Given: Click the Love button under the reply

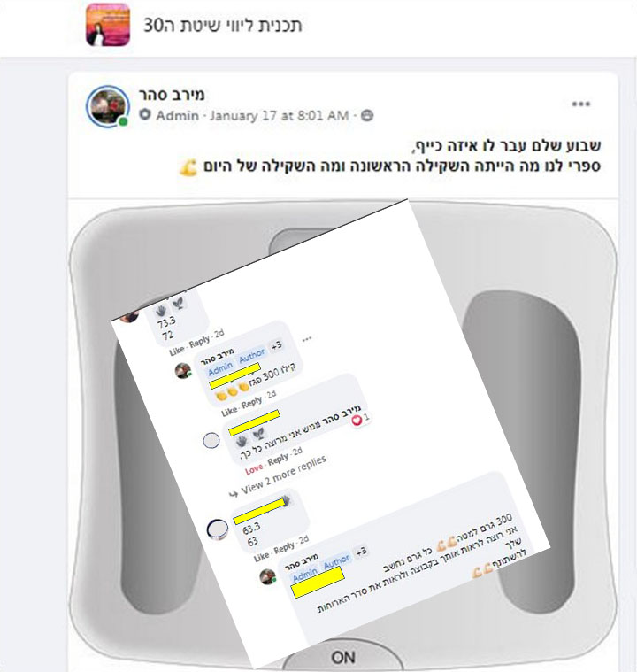Looking at the screenshot, I should (x=254, y=469).
